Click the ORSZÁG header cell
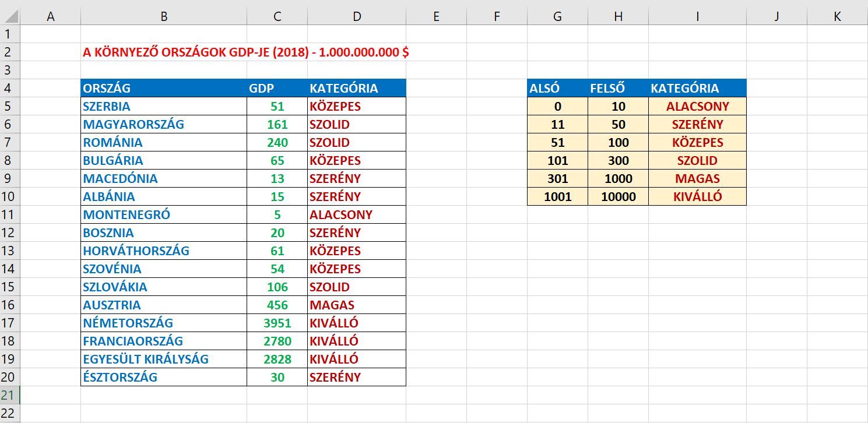 (164, 88)
